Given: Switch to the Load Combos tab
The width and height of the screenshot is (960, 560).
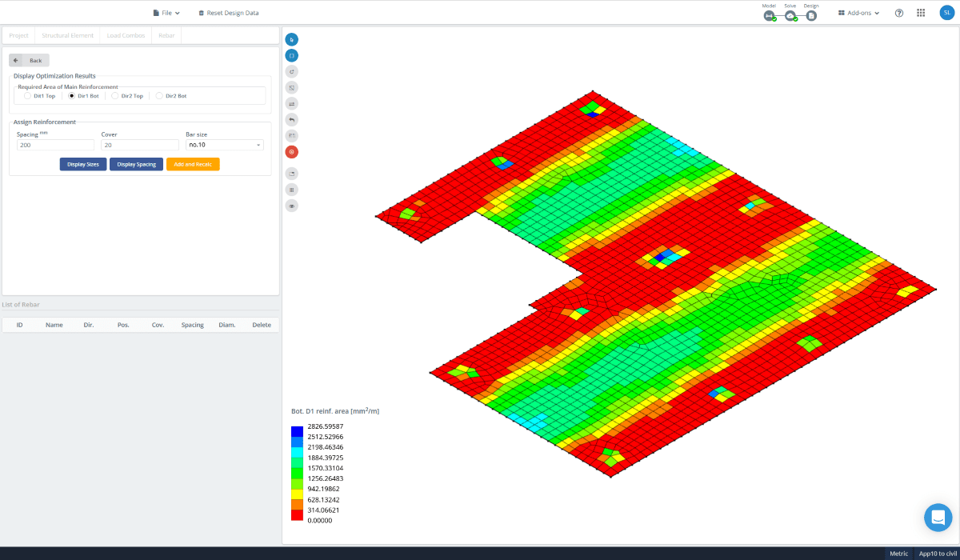Looking at the screenshot, I should [x=125, y=35].
